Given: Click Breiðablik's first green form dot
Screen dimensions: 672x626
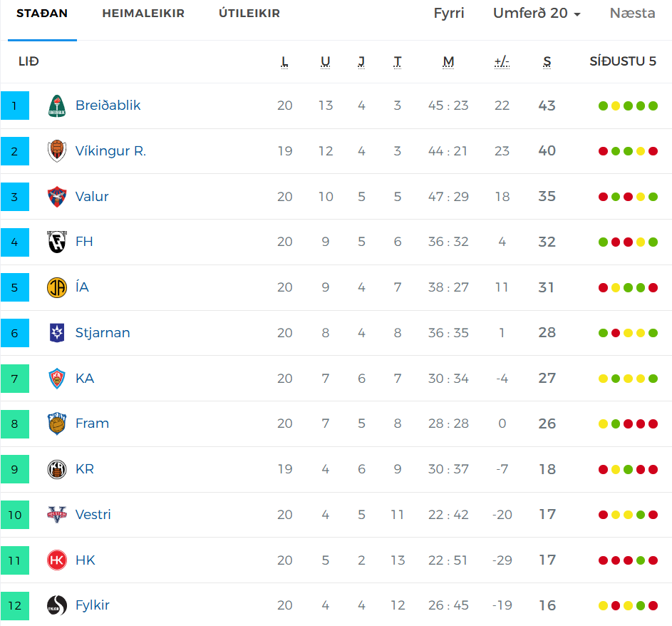Looking at the screenshot, I should tap(603, 106).
